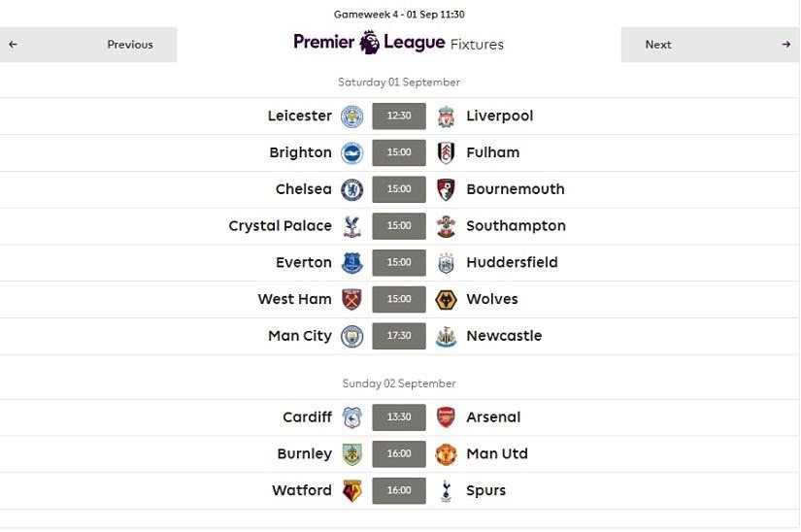
Task: Open the Cardiff vs Arsenal 13:30 kickoff
Action: click(399, 417)
